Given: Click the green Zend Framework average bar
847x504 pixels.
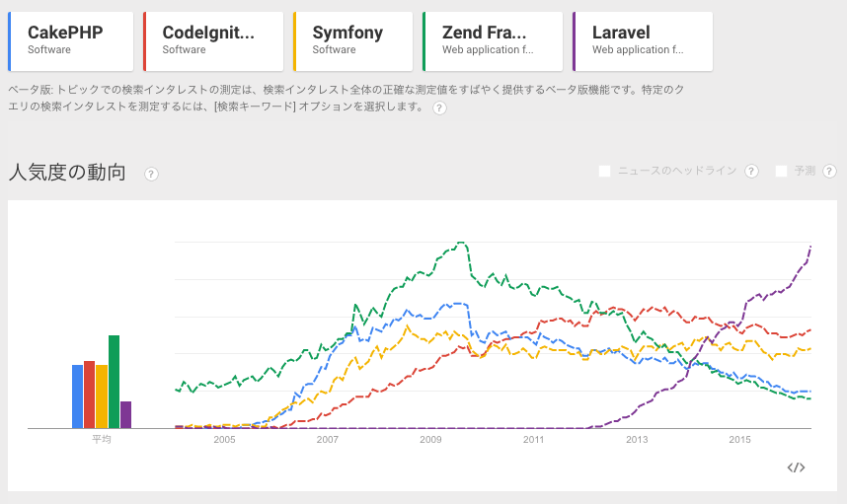Looking at the screenshot, I should click(x=114, y=382).
